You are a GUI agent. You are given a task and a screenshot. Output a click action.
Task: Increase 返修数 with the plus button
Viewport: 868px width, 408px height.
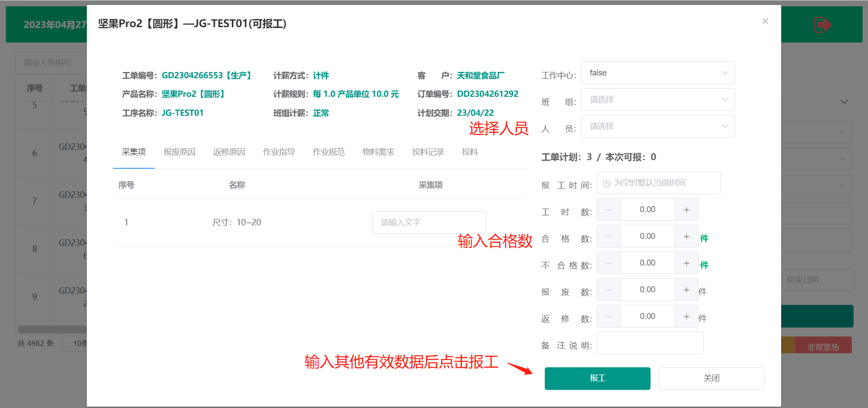click(686, 317)
